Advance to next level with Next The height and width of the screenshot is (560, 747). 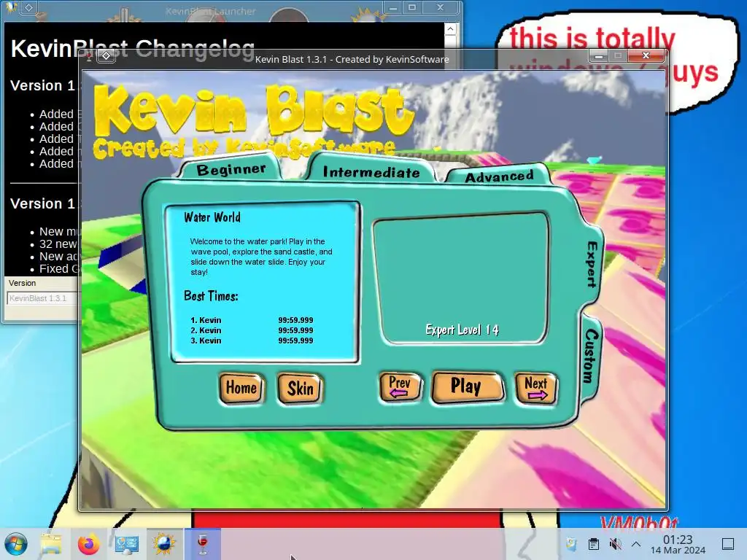[x=536, y=388]
